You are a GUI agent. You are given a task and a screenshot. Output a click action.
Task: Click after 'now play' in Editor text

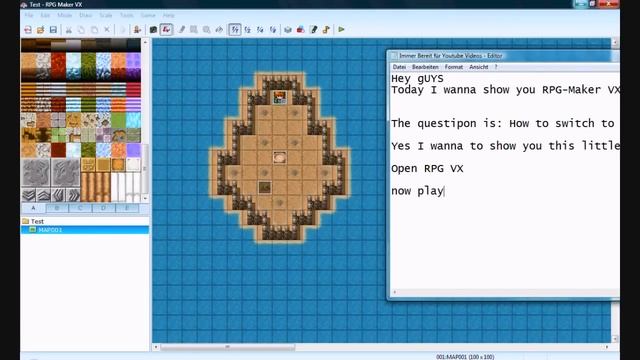tap(444, 191)
